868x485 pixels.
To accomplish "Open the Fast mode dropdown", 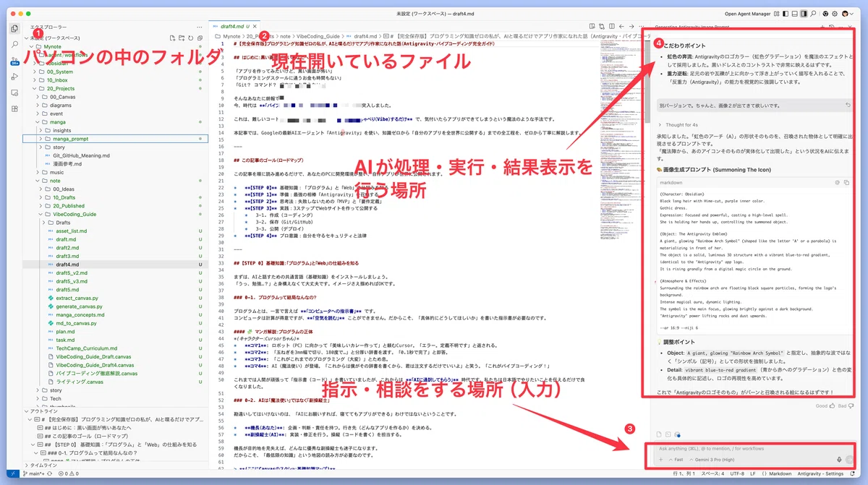I will click(x=676, y=460).
